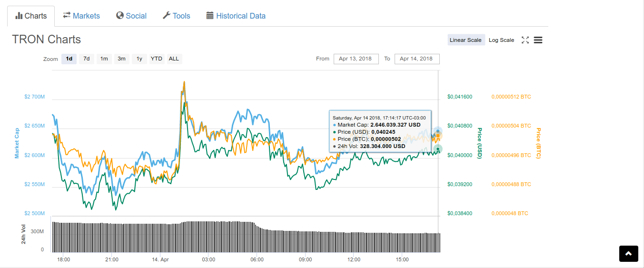Image resolution: width=644 pixels, height=268 pixels.
Task: Click the 21:00 time axis label
Action: [112, 260]
